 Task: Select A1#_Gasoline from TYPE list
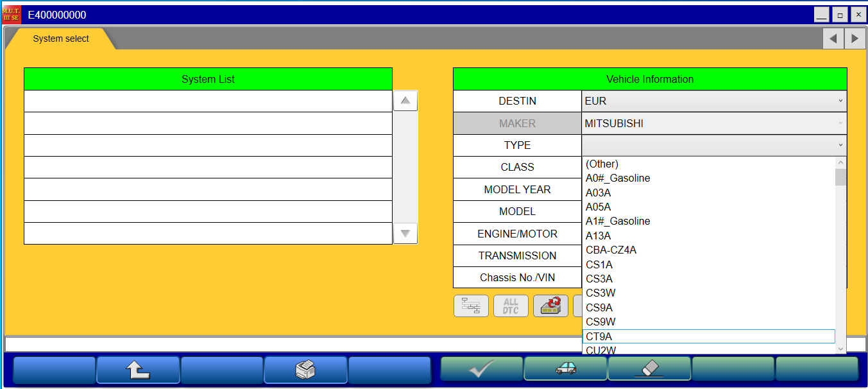(x=709, y=221)
